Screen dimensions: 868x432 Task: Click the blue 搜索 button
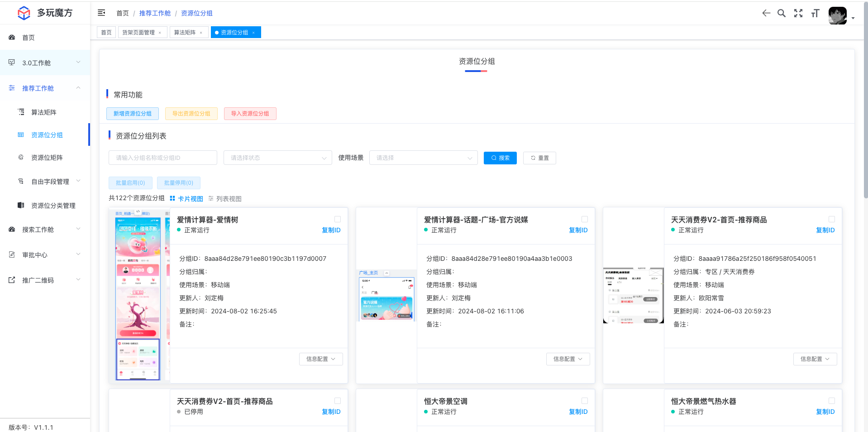tap(500, 158)
